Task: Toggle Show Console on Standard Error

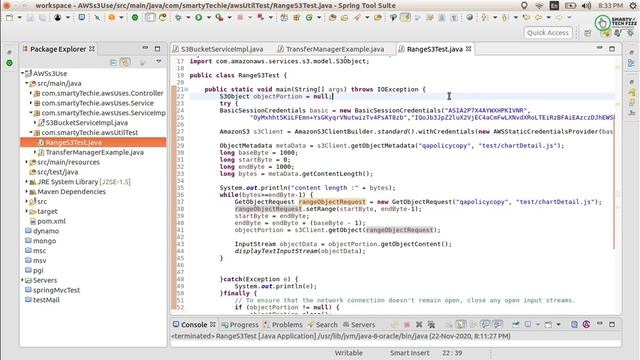Action: pyautogui.click(x=498, y=324)
